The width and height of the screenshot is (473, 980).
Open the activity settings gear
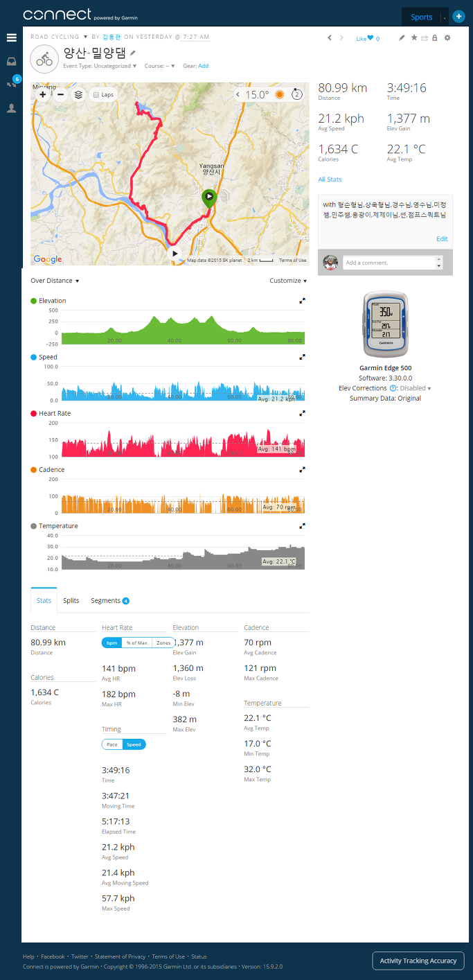(447, 38)
